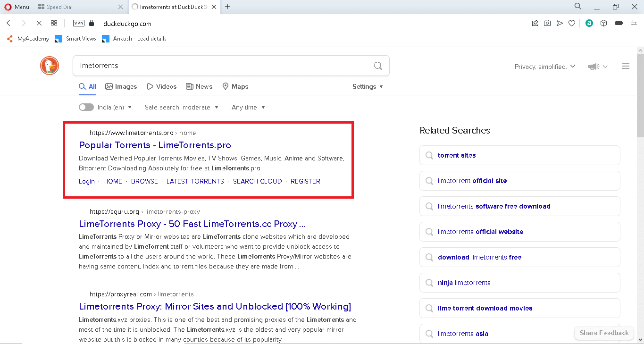Open Ankush - Lead details bookmark
Viewport: 644px width, 344px height.
134,39
